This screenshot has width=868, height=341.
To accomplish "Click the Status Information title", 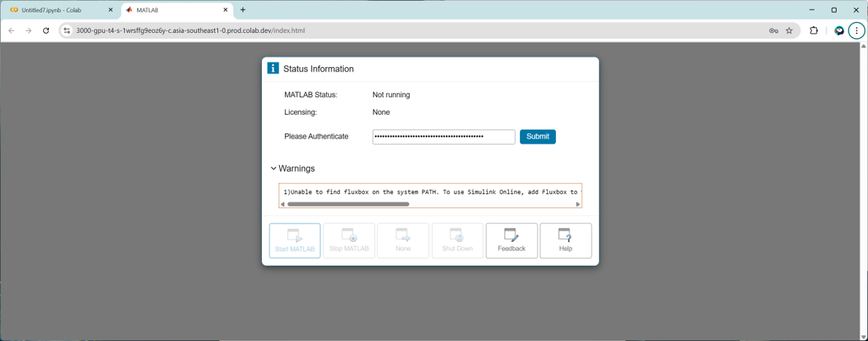I will [318, 69].
